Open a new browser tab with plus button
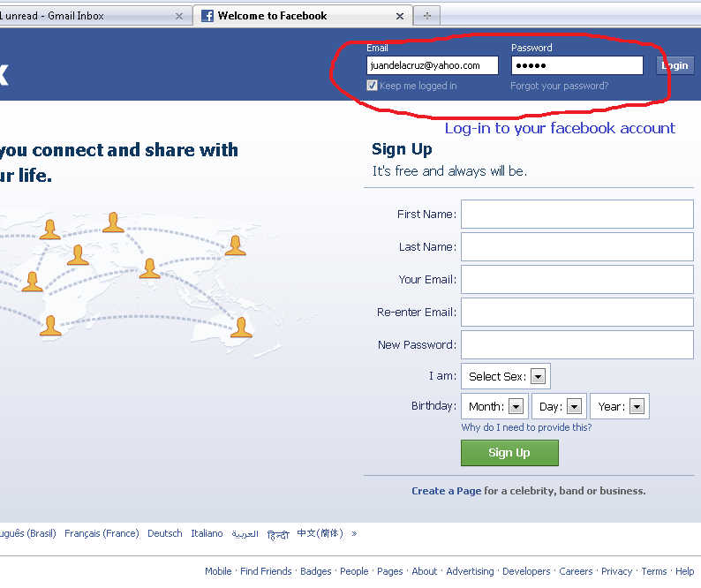Image resolution: width=701 pixels, height=588 pixels. [427, 16]
